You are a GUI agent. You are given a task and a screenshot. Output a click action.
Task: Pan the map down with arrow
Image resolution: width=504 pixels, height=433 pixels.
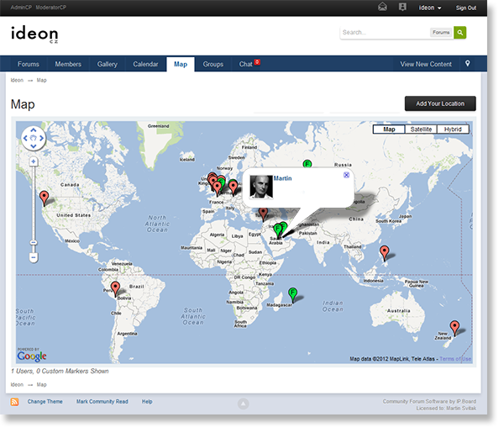[34, 146]
